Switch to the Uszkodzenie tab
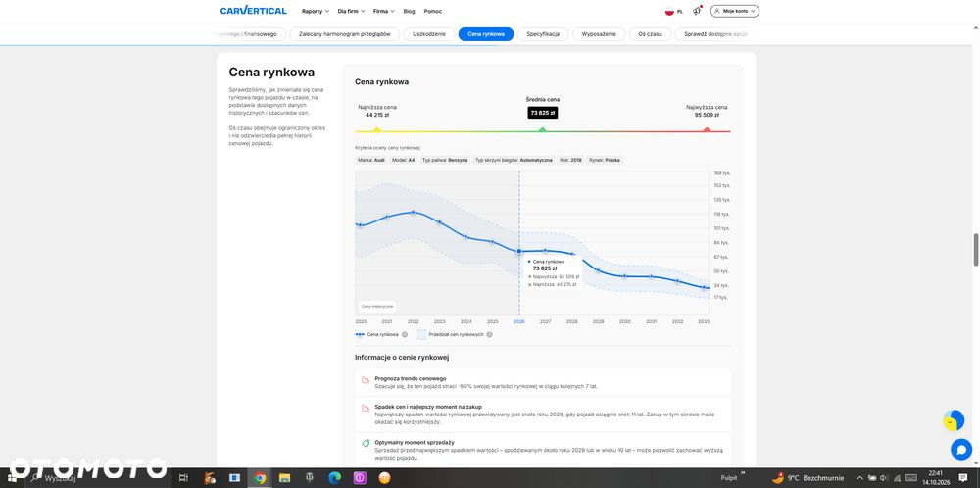 pyautogui.click(x=429, y=34)
